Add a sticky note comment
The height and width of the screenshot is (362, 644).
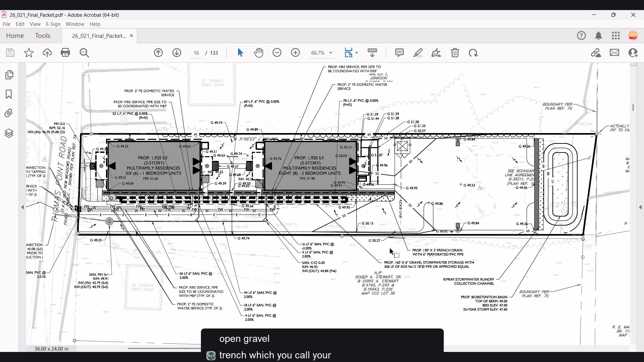[399, 53]
